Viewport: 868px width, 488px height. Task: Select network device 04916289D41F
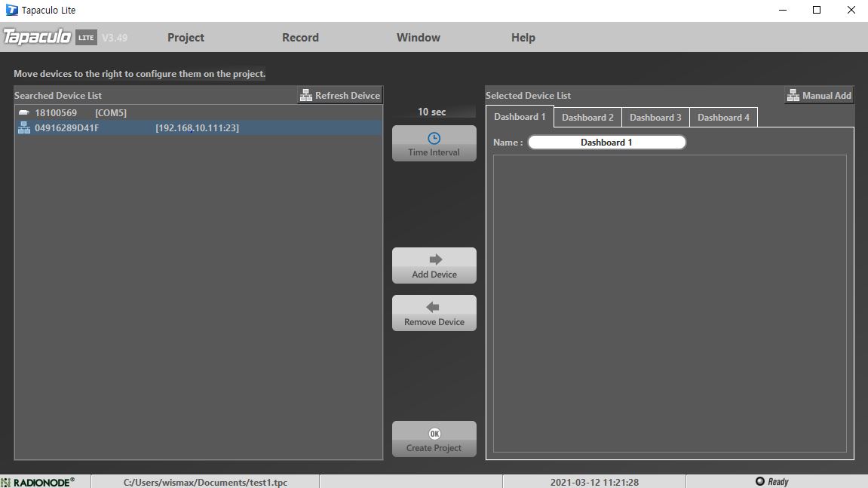(198, 128)
